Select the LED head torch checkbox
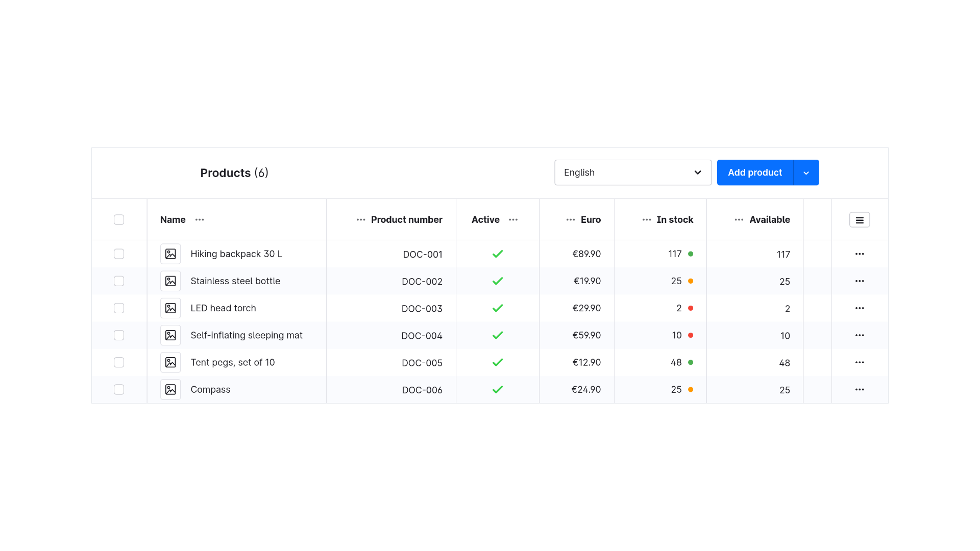 tap(119, 308)
